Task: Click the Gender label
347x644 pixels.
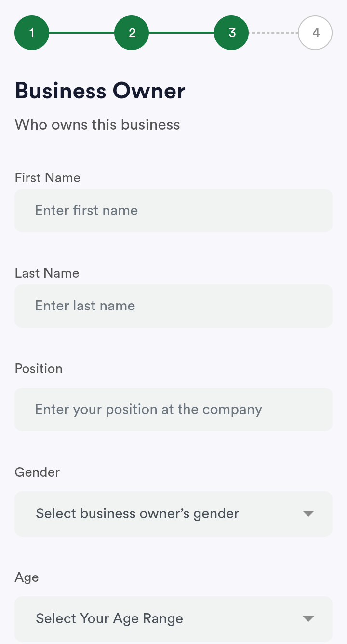Action: pos(38,472)
